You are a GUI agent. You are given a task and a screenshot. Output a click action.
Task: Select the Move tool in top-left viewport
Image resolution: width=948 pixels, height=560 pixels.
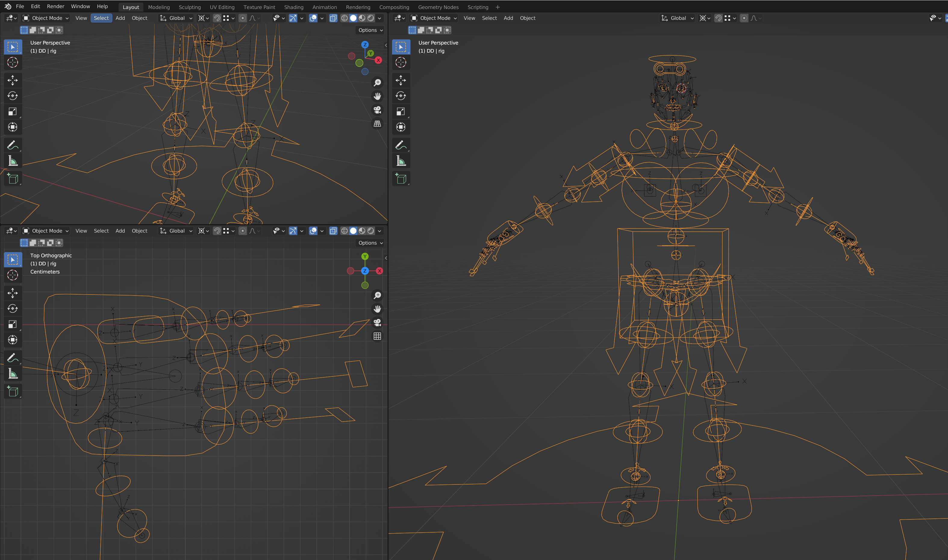pos(12,80)
